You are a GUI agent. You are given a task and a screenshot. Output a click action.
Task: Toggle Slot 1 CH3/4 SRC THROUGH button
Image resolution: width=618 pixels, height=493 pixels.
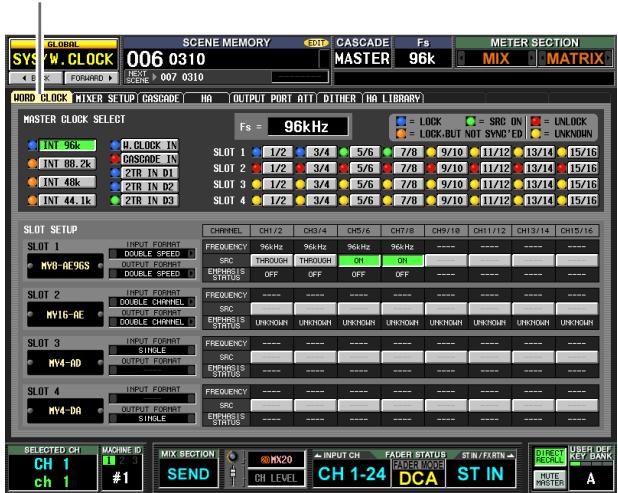(x=315, y=260)
